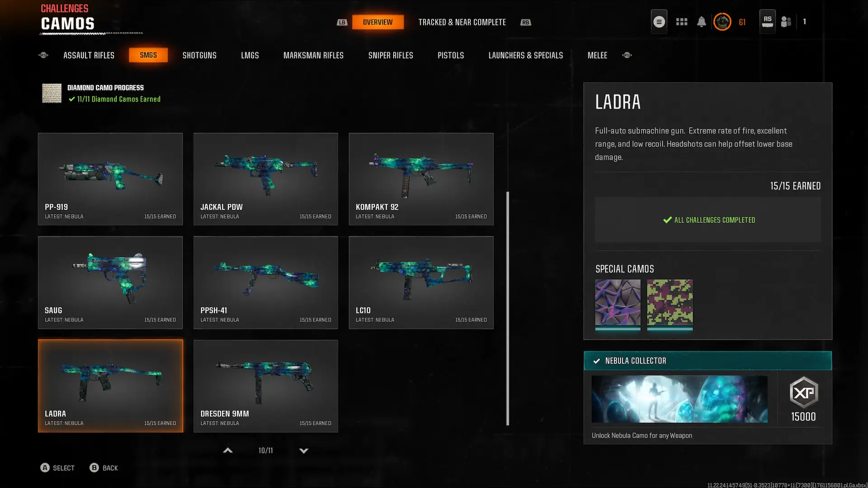Click the RS channel icon
868x488 pixels.
(x=767, y=22)
